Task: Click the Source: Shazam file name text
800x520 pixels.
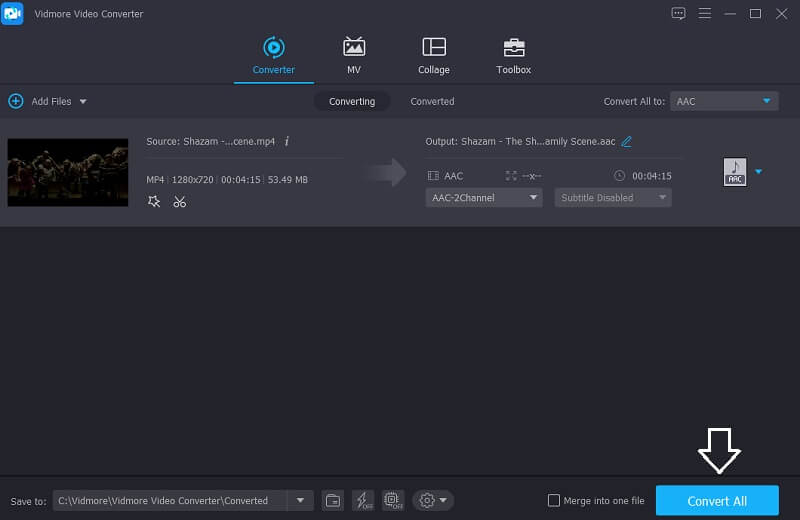Action: click(210, 141)
